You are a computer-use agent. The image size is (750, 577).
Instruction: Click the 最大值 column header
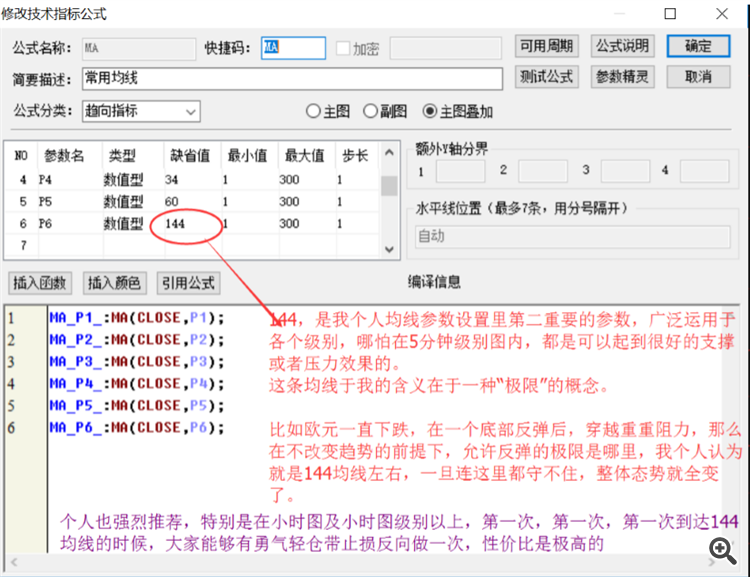305,155
